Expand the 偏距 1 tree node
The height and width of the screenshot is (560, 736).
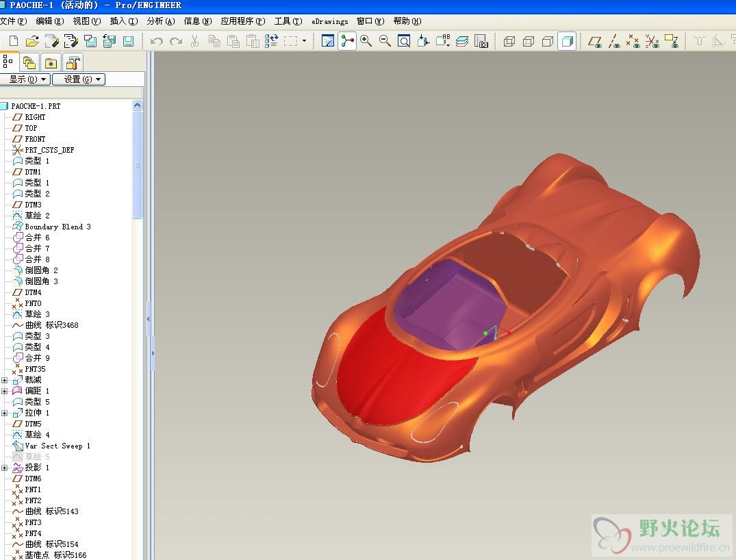pos(5,391)
